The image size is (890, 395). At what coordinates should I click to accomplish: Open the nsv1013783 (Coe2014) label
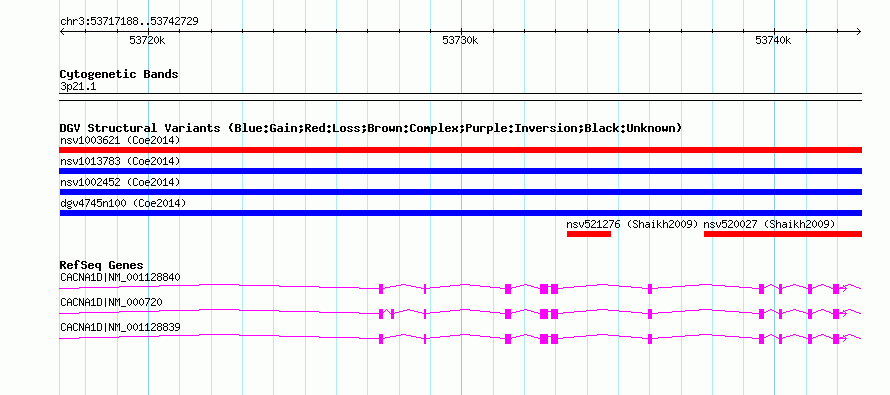pos(120,161)
